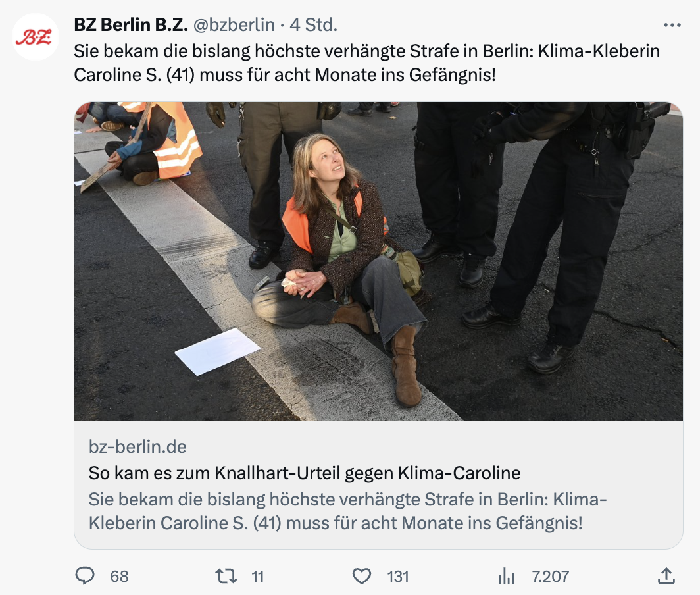Screen dimensions: 700x595
Task: Open the BZ Berlin B.Z. account name
Action: 131,25
